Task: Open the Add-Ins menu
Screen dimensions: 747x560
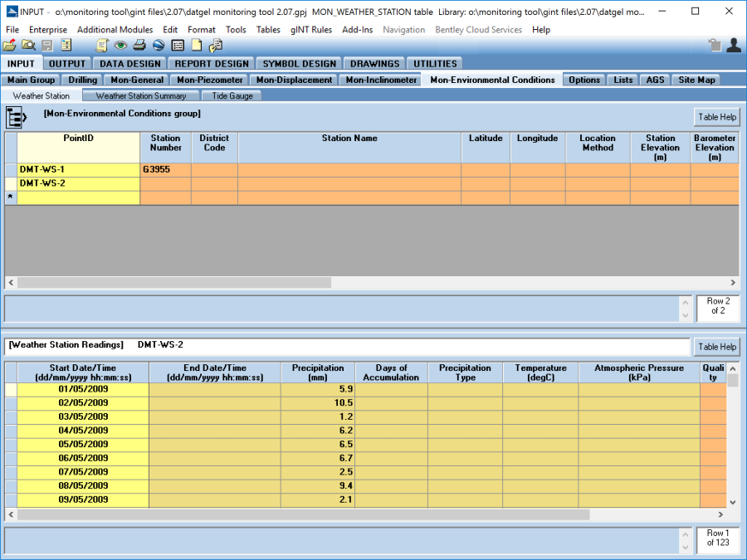Action: pos(358,30)
